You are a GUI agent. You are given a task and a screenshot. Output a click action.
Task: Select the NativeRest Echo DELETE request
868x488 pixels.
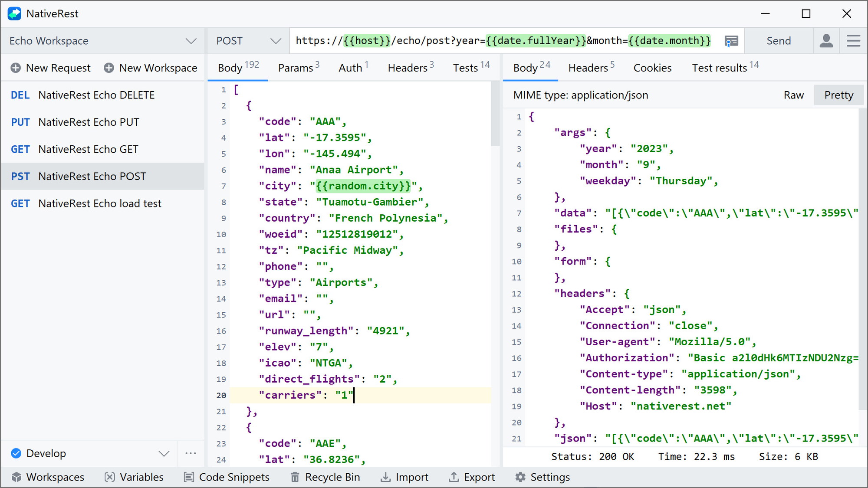[102, 95]
